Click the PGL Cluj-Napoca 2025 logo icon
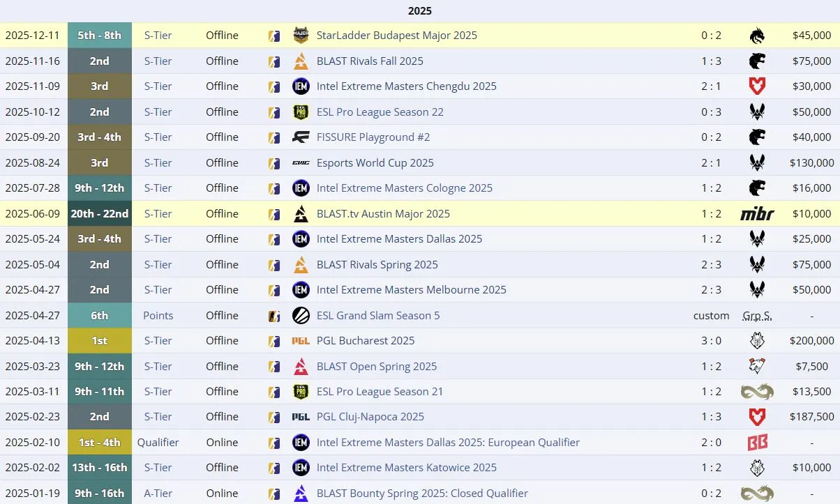 click(x=301, y=417)
